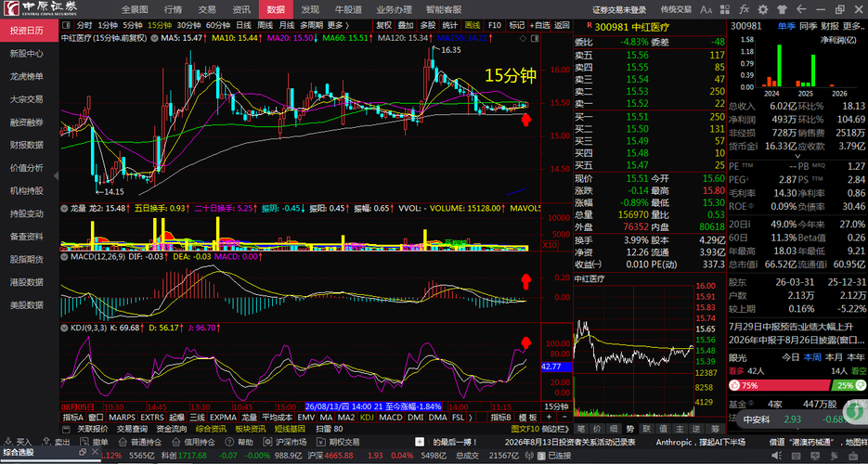The image size is (868, 464).
Task: Click the sell (卖出) icon in bottom toolbar
Action: (47, 442)
